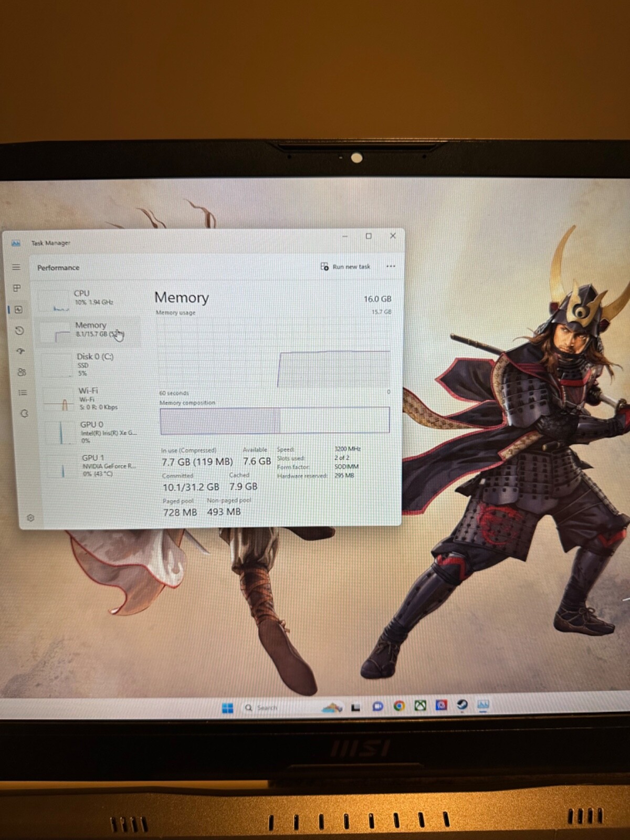This screenshot has height=840, width=630.
Task: Open the Processes page icon
Action: point(17,288)
